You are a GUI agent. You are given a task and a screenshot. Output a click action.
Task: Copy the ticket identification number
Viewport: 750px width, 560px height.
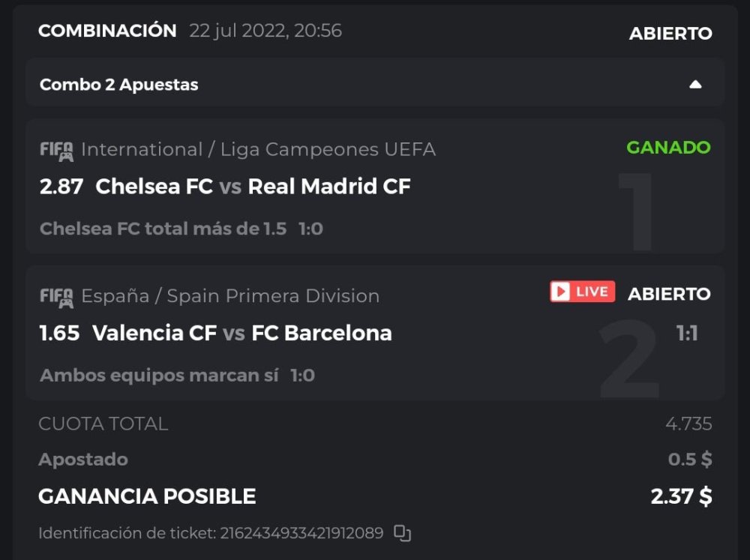tap(403, 533)
